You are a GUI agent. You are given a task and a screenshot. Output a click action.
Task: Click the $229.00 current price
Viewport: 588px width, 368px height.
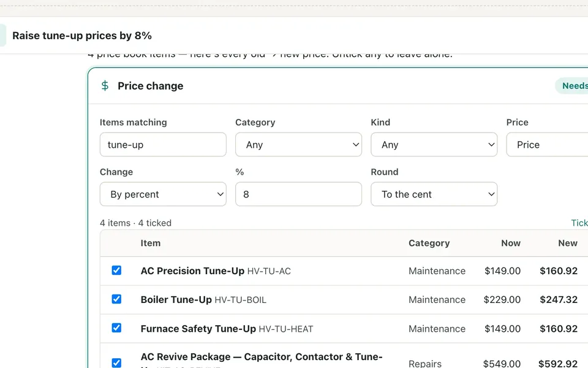point(502,300)
